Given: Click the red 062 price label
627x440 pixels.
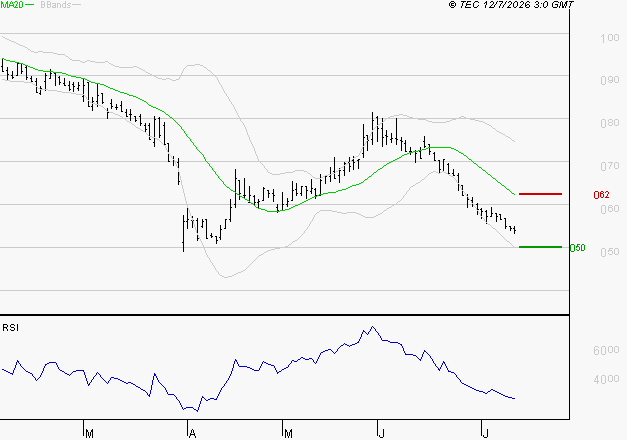Looking at the screenshot, I should click(x=601, y=195).
